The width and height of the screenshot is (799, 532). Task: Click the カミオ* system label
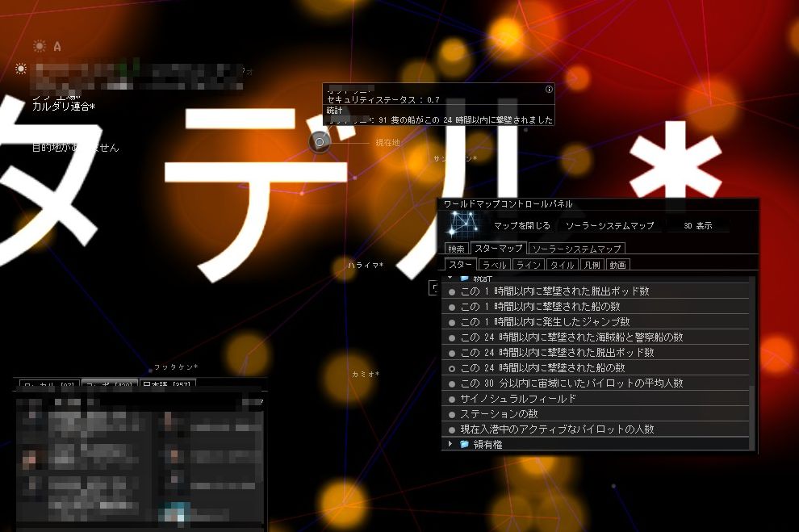point(366,374)
